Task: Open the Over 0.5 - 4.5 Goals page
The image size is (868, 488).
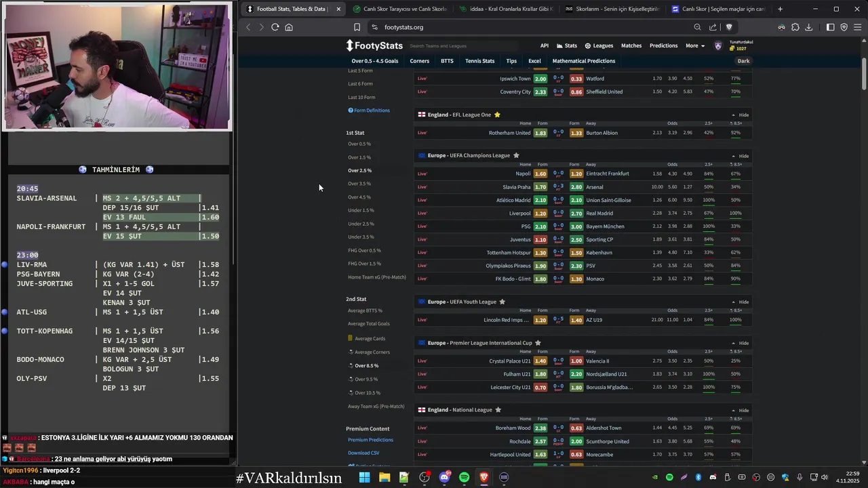Action: click(x=374, y=61)
